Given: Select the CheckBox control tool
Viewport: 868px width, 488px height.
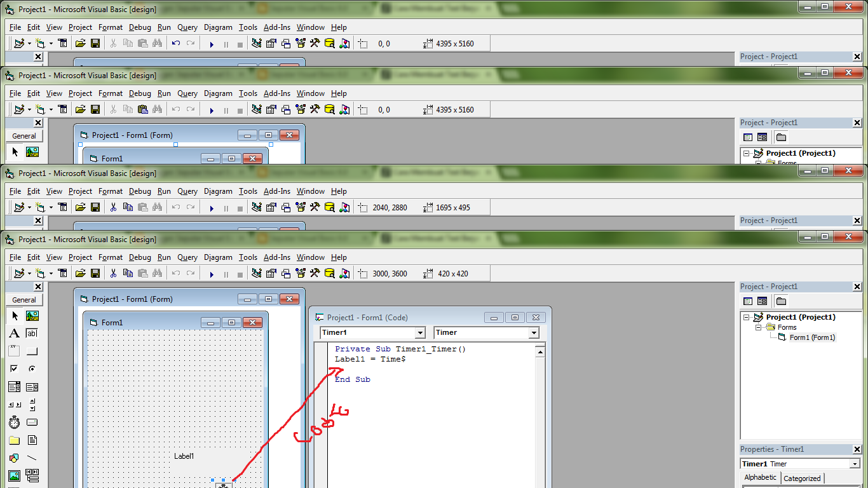Looking at the screenshot, I should (15, 369).
